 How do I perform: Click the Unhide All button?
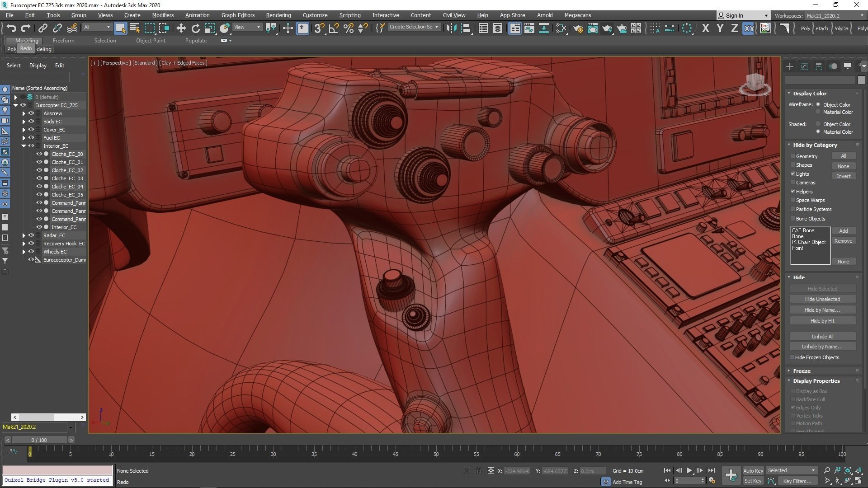(x=822, y=337)
